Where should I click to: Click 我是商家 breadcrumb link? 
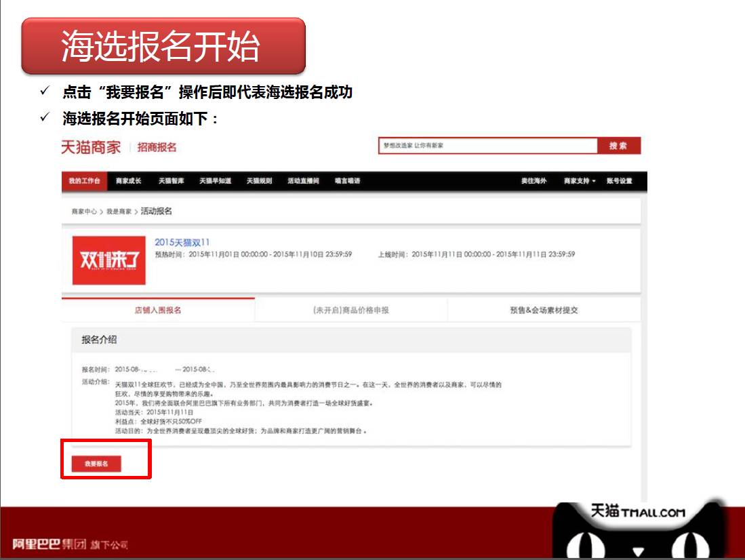pos(119,212)
